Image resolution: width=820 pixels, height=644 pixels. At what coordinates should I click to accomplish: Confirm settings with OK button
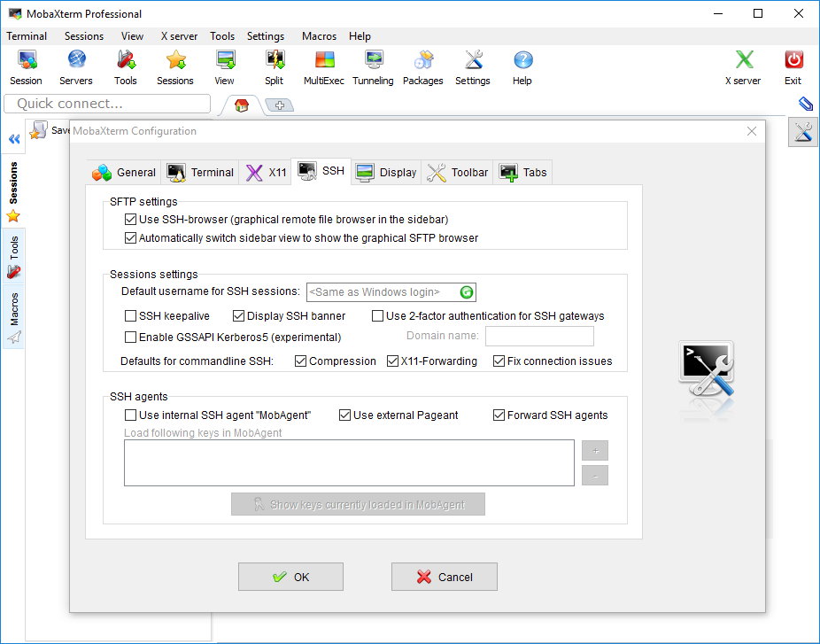point(290,577)
